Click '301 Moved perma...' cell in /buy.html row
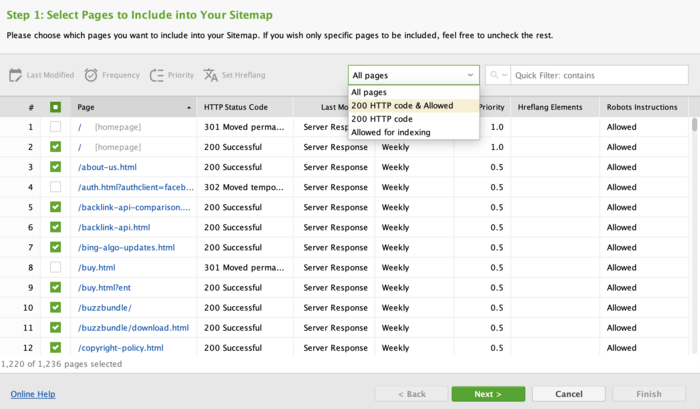Image resolution: width=700 pixels, height=409 pixels. pos(244,267)
